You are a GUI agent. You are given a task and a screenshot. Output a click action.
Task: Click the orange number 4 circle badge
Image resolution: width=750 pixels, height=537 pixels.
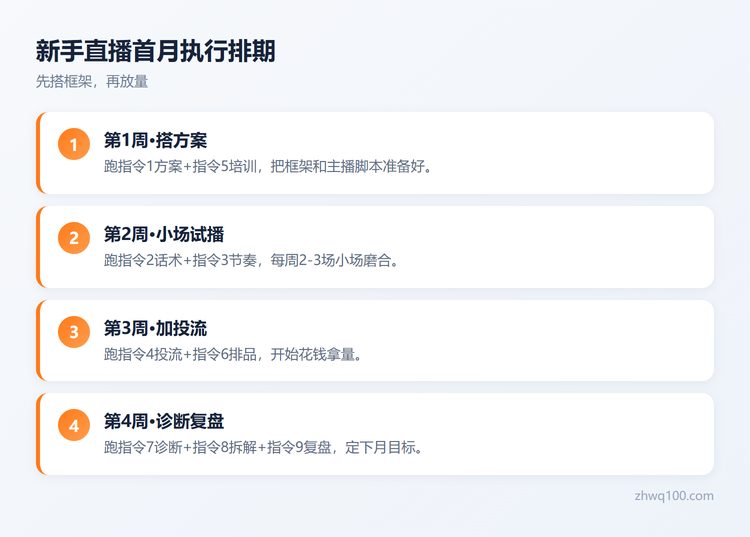point(74,425)
